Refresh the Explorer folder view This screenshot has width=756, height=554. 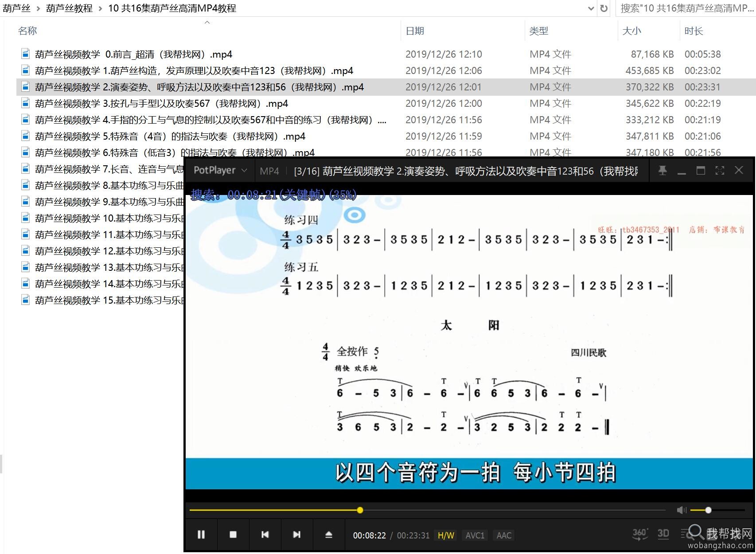coord(604,8)
